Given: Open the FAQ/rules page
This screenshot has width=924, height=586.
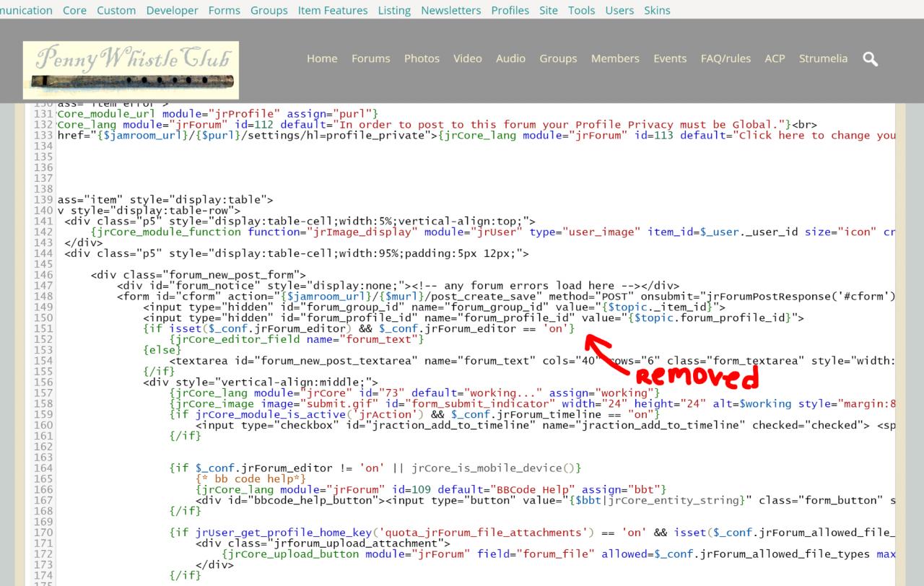Looking at the screenshot, I should (x=725, y=58).
